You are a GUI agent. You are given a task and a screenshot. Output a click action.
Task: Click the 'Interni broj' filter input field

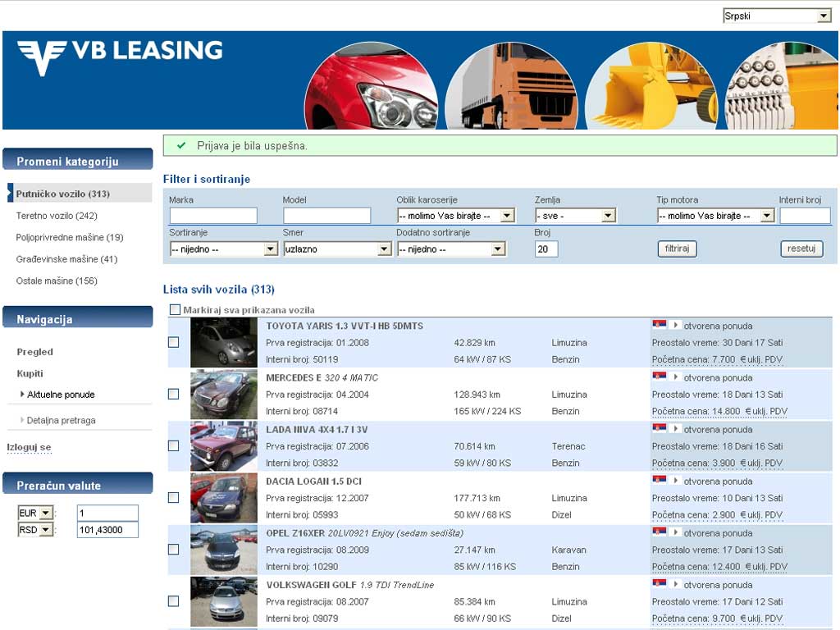(x=806, y=216)
